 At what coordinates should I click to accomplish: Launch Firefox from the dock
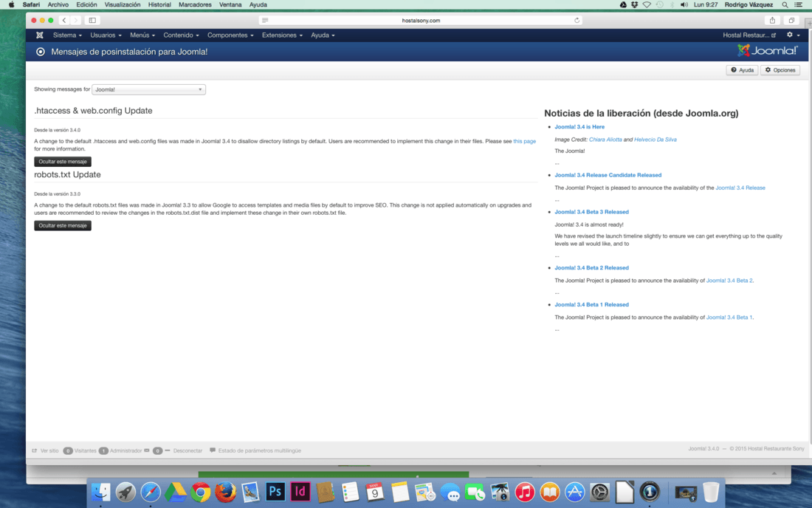tap(225, 492)
